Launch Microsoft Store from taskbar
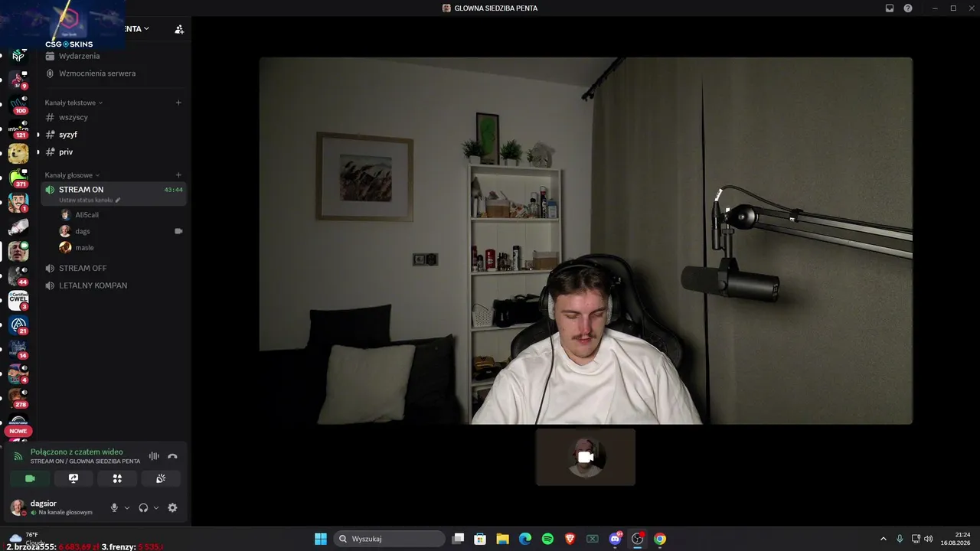The height and width of the screenshot is (551, 980). [480, 539]
